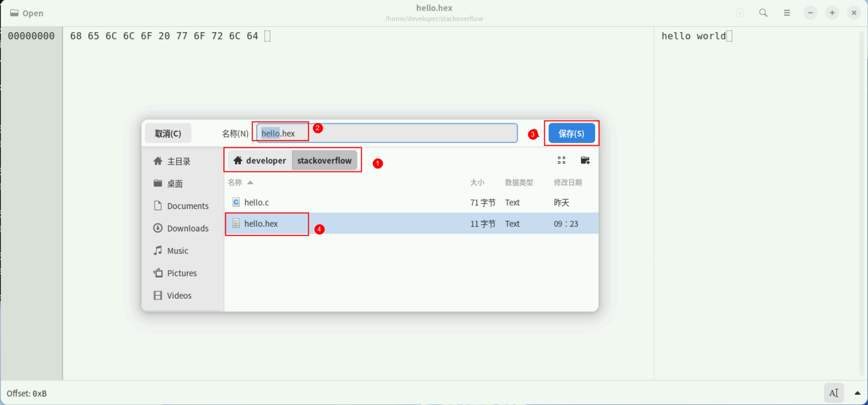Screen dimensions: 868x405
Task: Expand the status bar options arrow
Action: coord(857,393)
